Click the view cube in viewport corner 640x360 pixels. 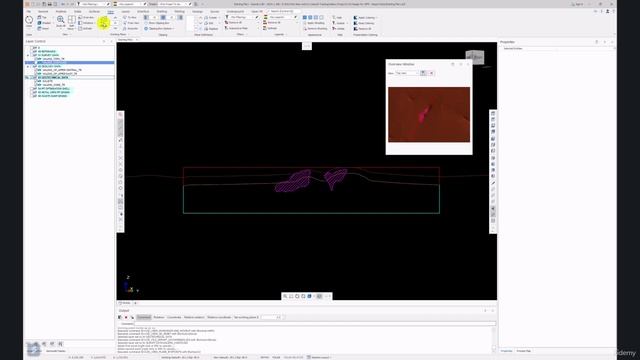[475, 57]
